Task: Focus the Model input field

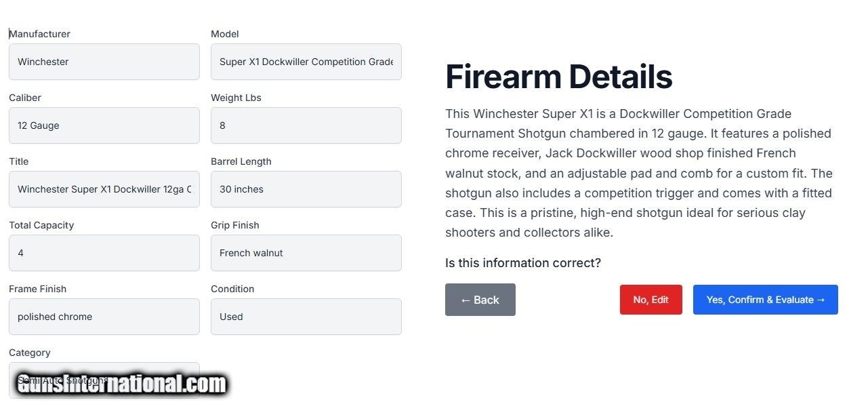Action: (306, 62)
